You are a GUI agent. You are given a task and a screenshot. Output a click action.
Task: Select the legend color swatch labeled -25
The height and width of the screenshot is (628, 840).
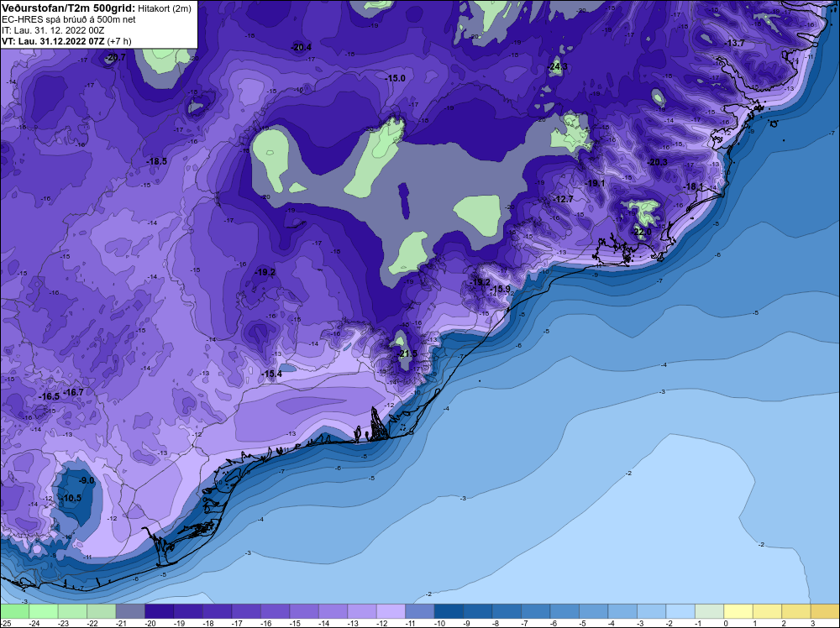tap(14, 611)
